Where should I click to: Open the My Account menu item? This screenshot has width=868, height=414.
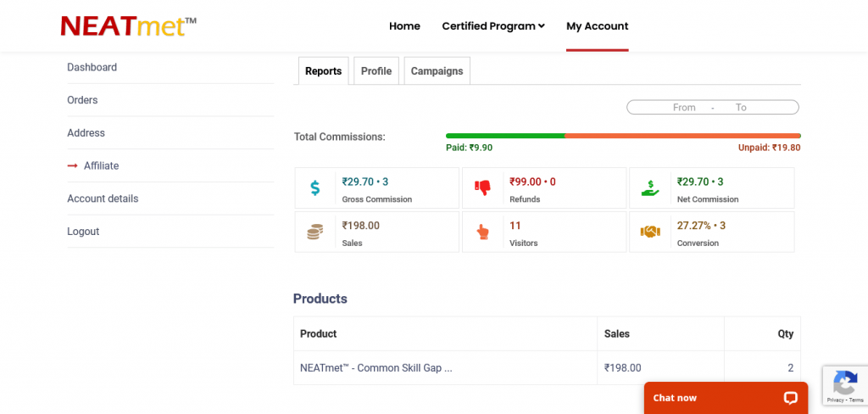[598, 26]
